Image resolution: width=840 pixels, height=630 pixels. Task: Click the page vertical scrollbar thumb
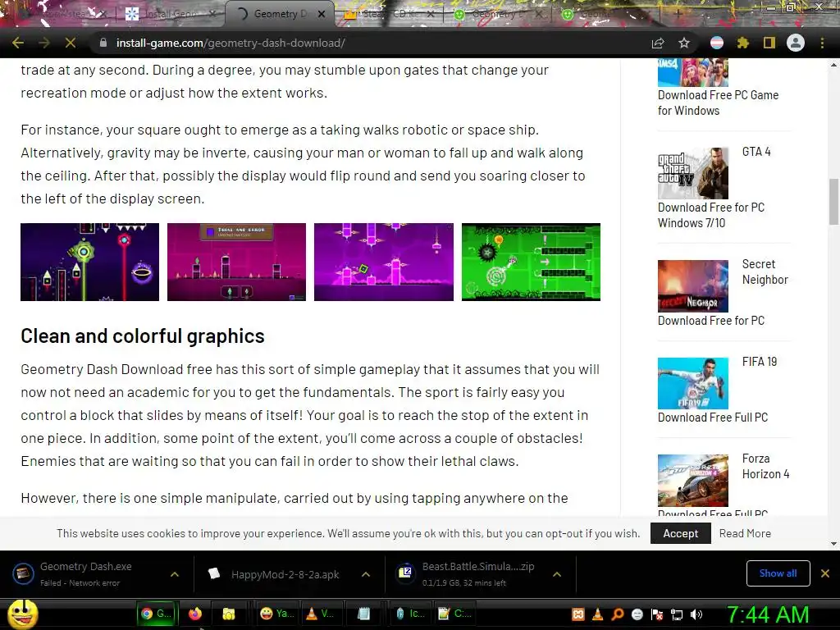click(x=833, y=202)
